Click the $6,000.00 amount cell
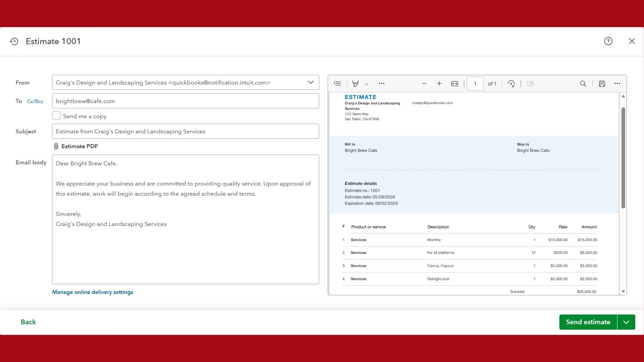This screenshot has width=644, height=362. (x=588, y=253)
